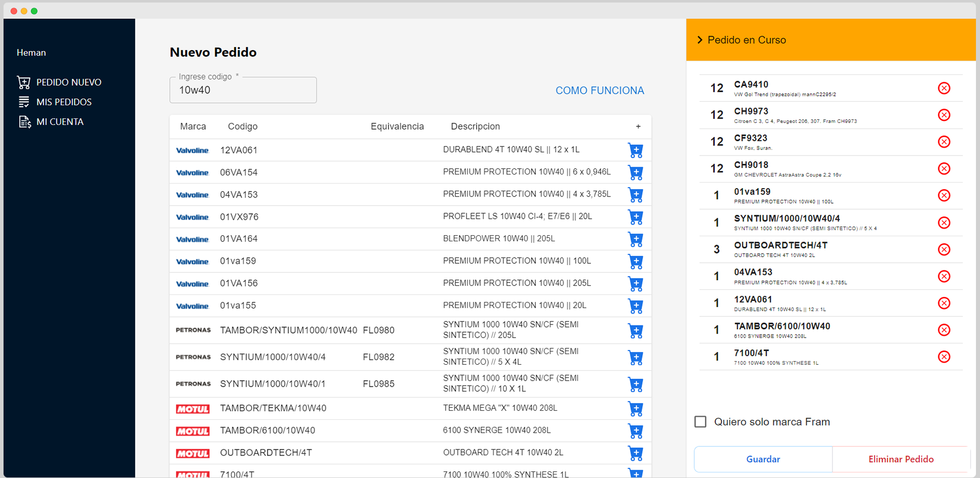This screenshot has height=478, width=980.
Task: Click the plus column header
Action: tap(638, 127)
